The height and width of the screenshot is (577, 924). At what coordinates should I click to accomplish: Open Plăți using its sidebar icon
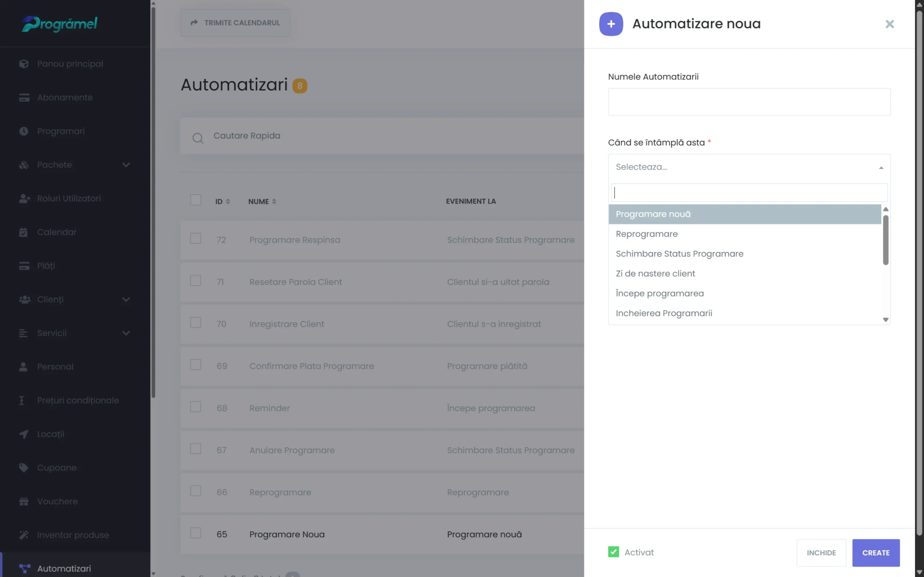click(x=24, y=266)
